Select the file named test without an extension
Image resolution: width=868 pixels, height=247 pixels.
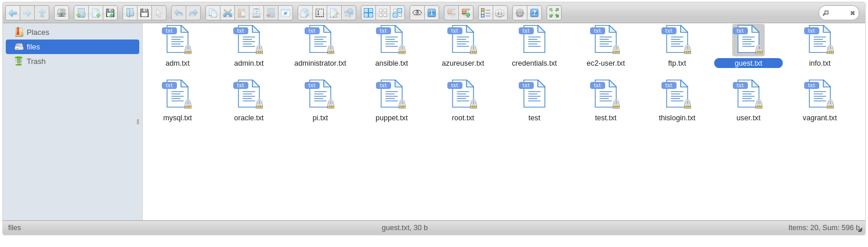coord(534,101)
